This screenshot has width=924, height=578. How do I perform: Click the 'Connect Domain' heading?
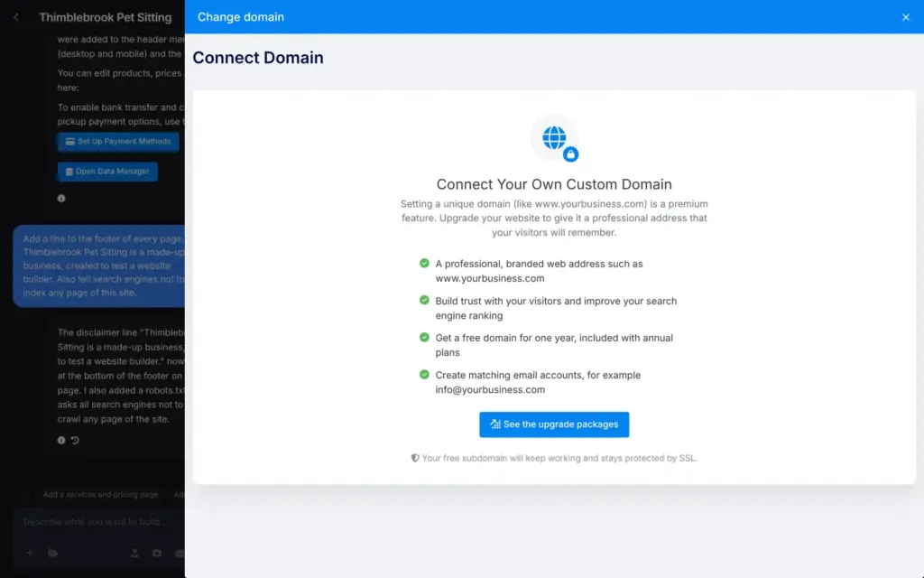pyautogui.click(x=258, y=58)
